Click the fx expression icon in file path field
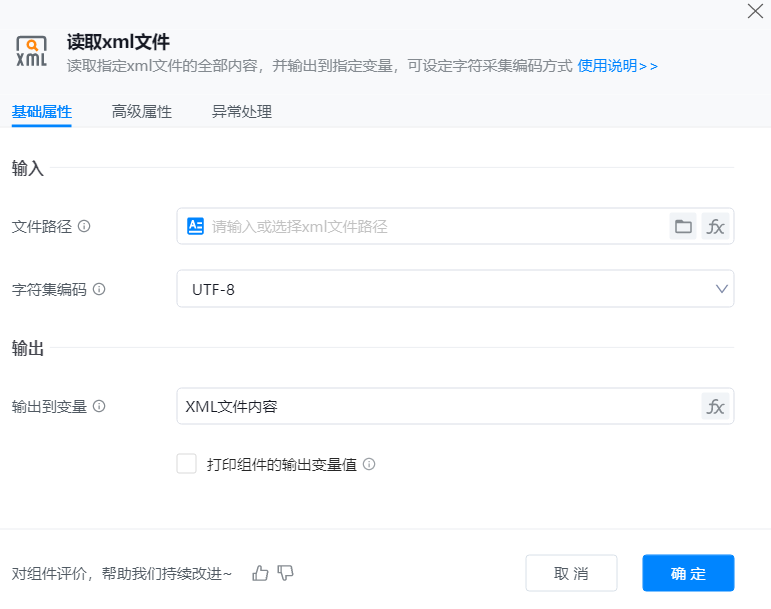The height and width of the screenshot is (609, 771). (x=716, y=226)
